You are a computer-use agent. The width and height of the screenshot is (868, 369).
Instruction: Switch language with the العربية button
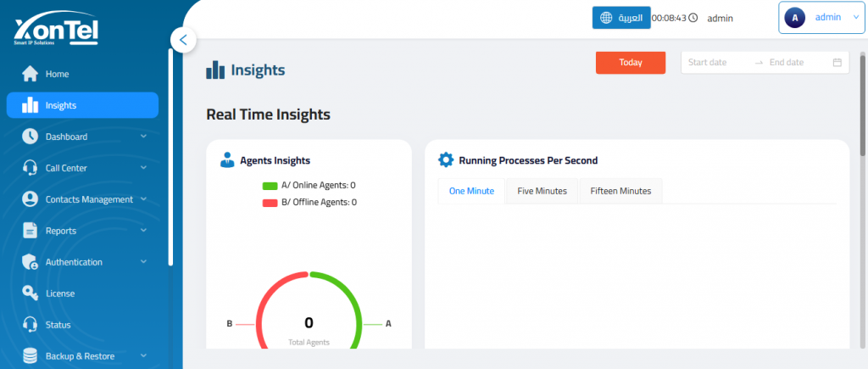621,18
